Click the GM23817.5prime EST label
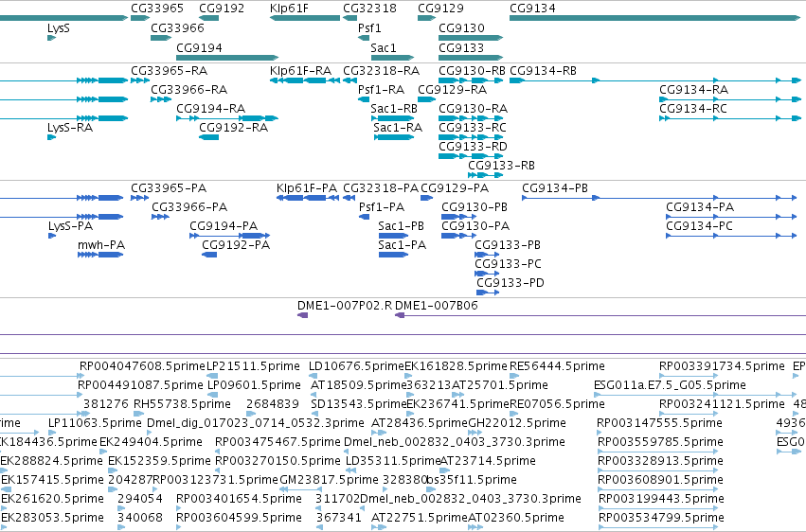 click(x=329, y=480)
